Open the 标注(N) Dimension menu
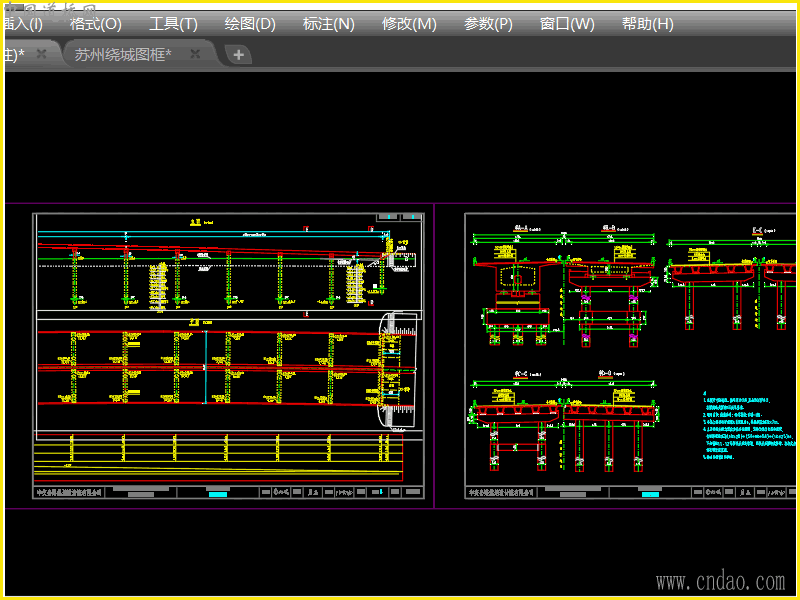The width and height of the screenshot is (800, 600). point(328,24)
